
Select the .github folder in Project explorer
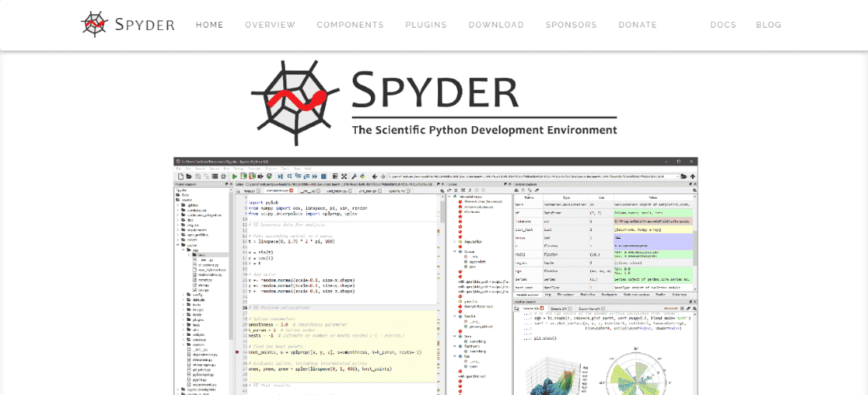pos(192,205)
